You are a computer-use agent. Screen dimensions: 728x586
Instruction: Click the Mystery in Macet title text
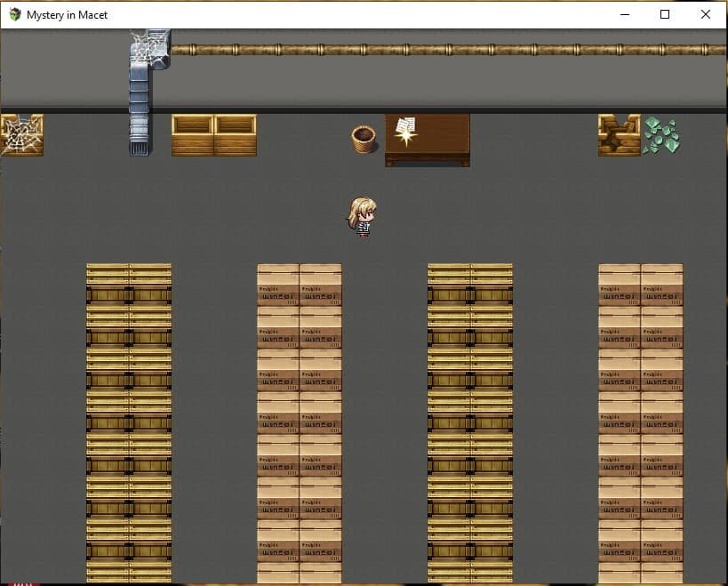point(67,15)
